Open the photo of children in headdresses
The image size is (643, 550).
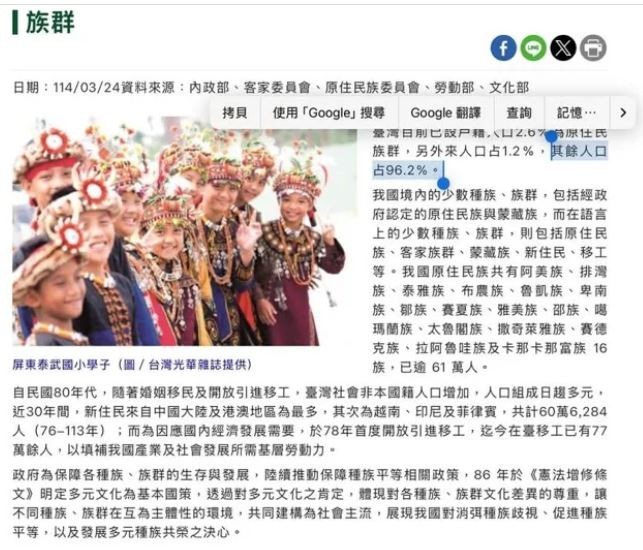(179, 231)
